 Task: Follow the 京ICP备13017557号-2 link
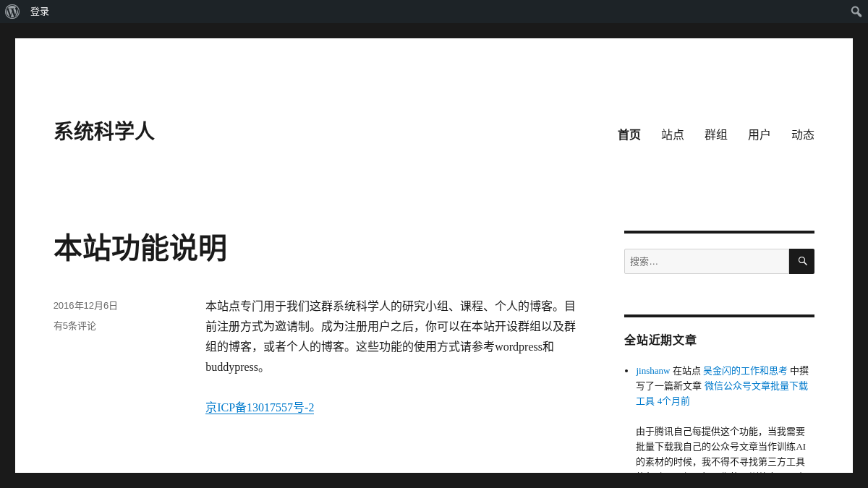coord(260,408)
